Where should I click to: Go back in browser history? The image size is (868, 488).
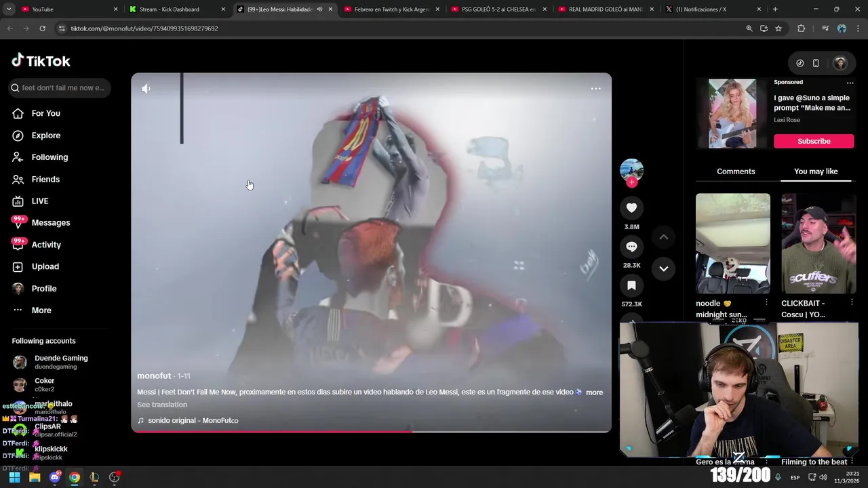pyautogui.click(x=9, y=28)
